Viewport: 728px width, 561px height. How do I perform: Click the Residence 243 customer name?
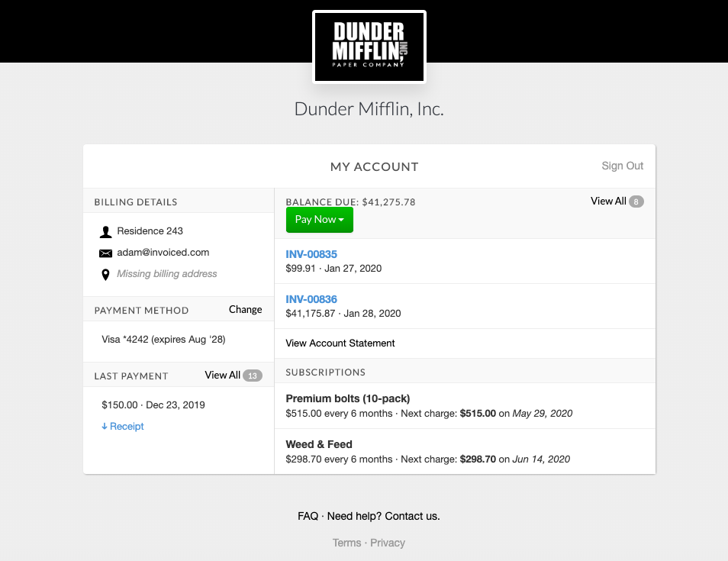coord(150,231)
